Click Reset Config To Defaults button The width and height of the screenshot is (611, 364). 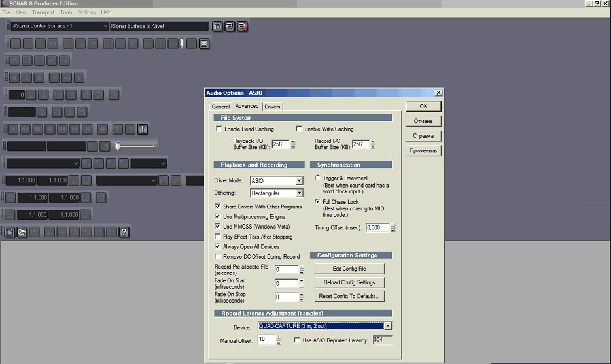(x=349, y=296)
